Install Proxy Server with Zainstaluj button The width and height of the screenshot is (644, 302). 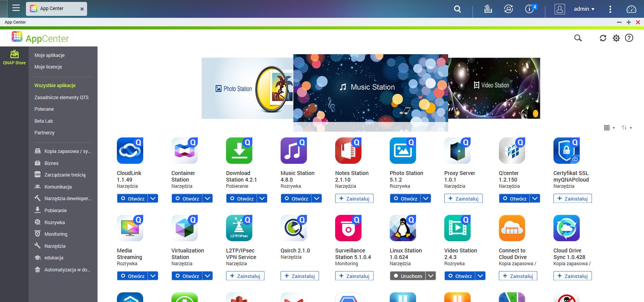click(463, 199)
